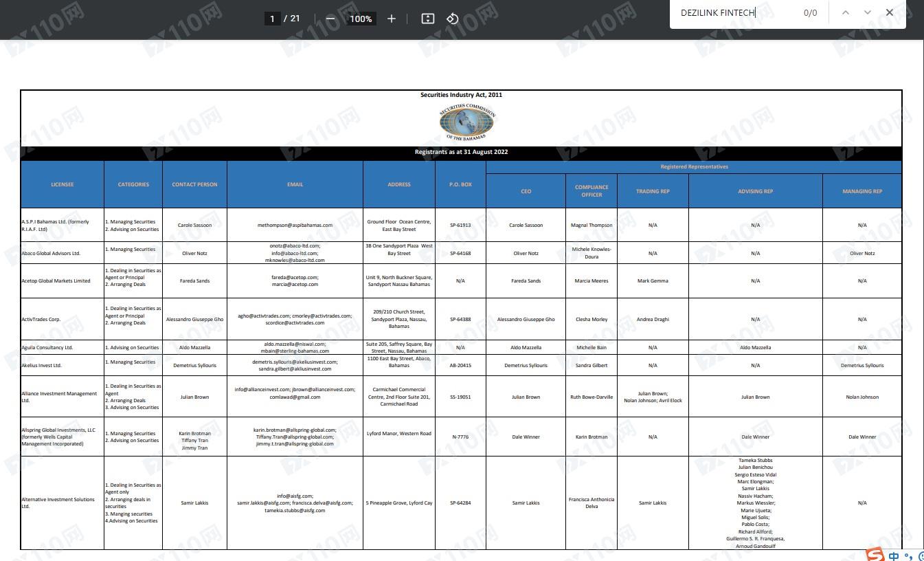The image size is (924, 561).
Task: Click P.O. Box value SS-19051
Action: (x=460, y=397)
